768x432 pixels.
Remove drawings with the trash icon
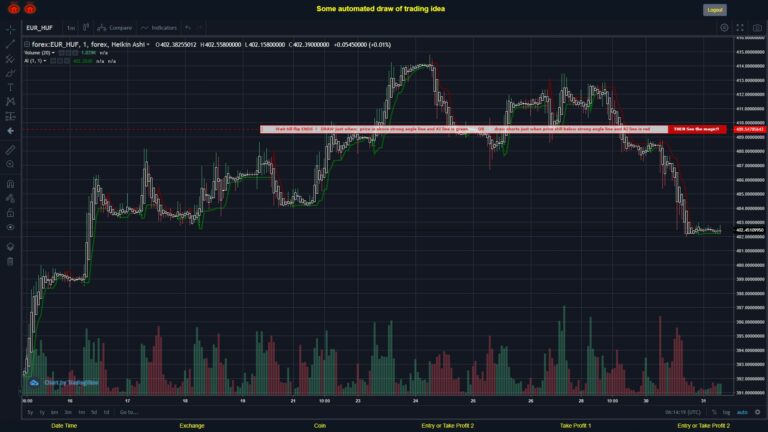click(x=10, y=261)
